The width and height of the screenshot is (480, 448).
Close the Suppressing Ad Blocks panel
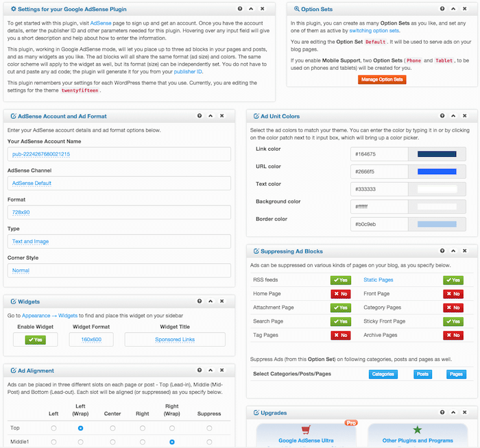465,251
